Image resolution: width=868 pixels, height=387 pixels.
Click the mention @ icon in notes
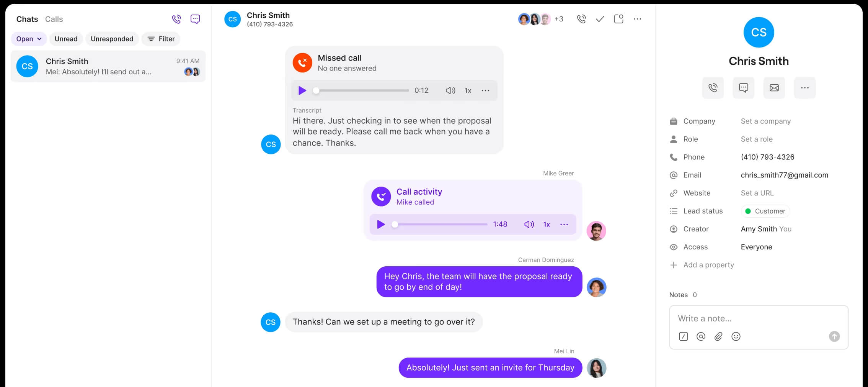coord(701,336)
